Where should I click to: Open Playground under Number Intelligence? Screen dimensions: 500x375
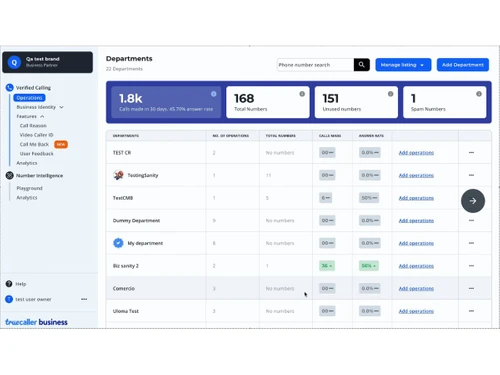[29, 188]
